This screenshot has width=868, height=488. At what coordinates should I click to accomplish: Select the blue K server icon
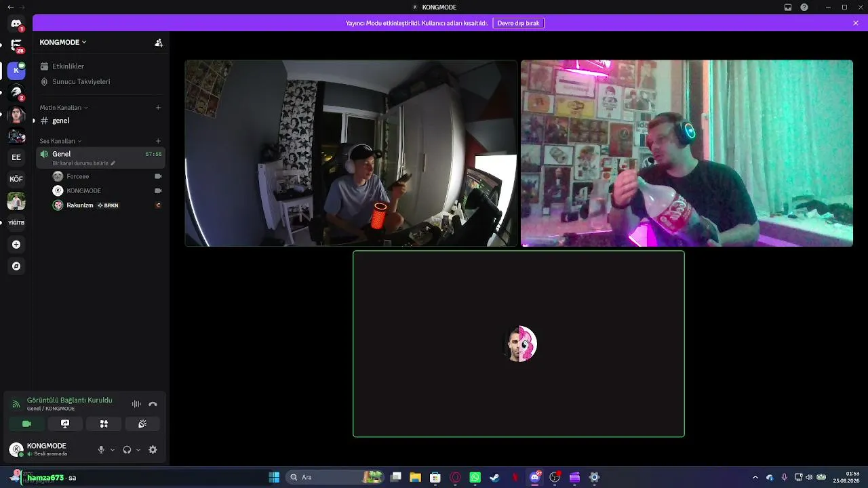(x=16, y=70)
